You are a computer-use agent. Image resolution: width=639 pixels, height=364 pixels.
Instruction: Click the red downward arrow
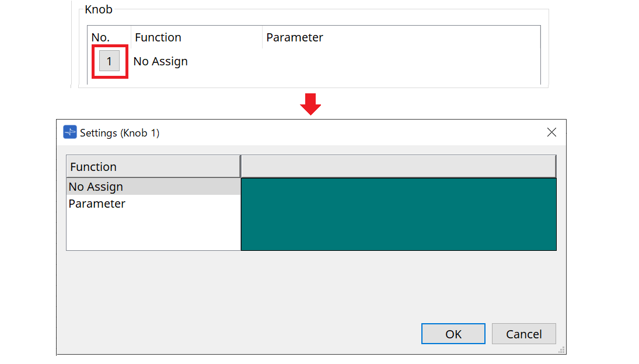(310, 104)
